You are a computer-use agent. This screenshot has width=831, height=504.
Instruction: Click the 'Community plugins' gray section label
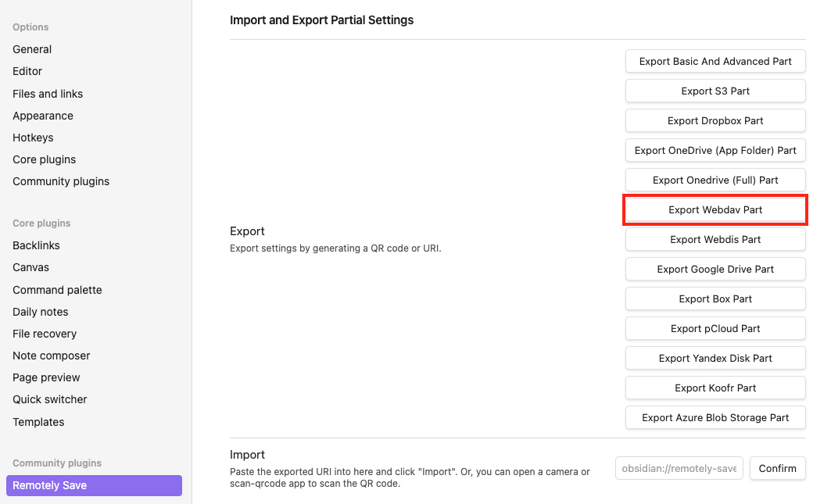tap(57, 463)
